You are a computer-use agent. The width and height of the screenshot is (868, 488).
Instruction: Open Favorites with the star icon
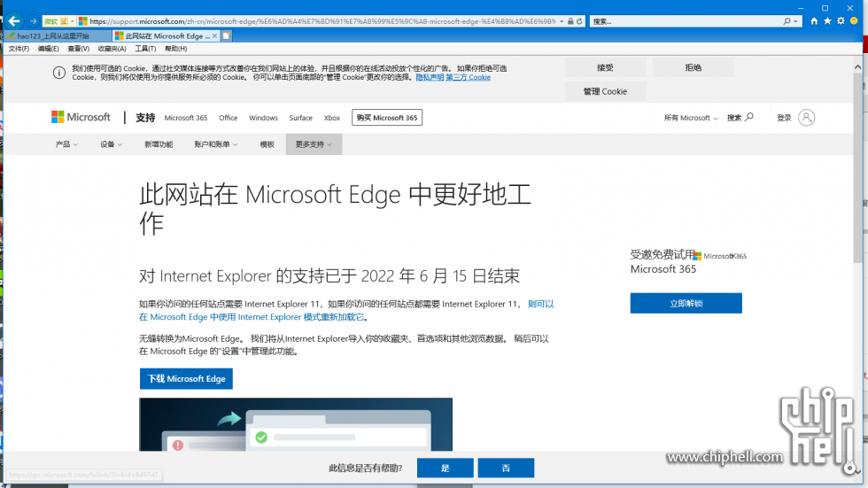click(827, 21)
